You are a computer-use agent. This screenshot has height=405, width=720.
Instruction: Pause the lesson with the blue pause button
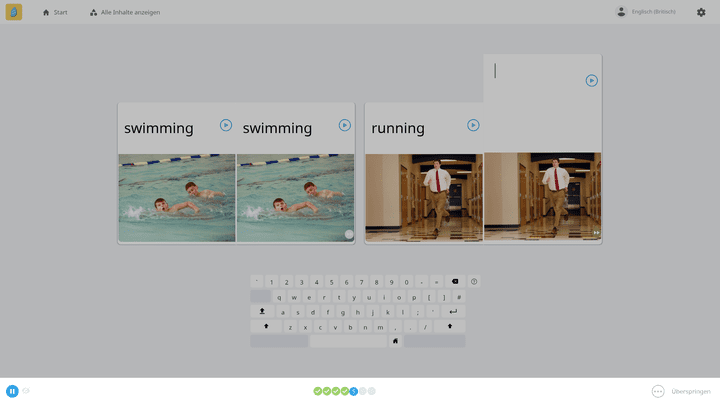(12, 391)
